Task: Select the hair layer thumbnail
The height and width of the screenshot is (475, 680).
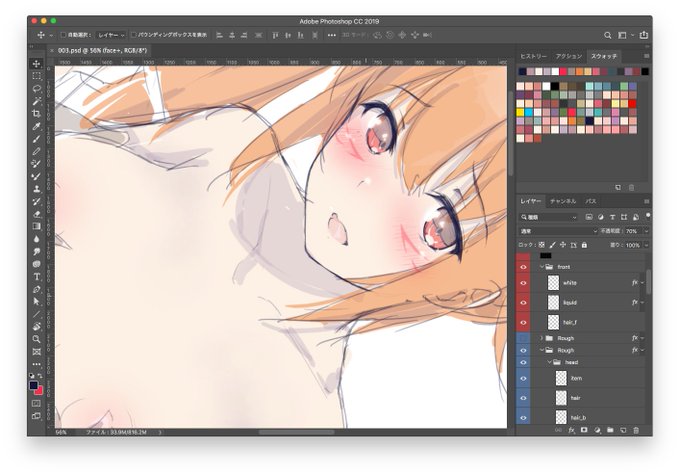Action: click(x=561, y=398)
